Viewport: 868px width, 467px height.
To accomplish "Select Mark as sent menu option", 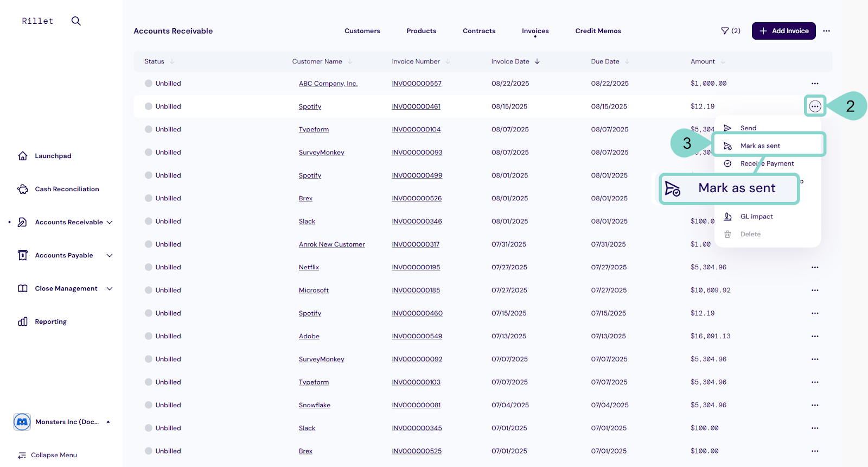I will (x=760, y=146).
